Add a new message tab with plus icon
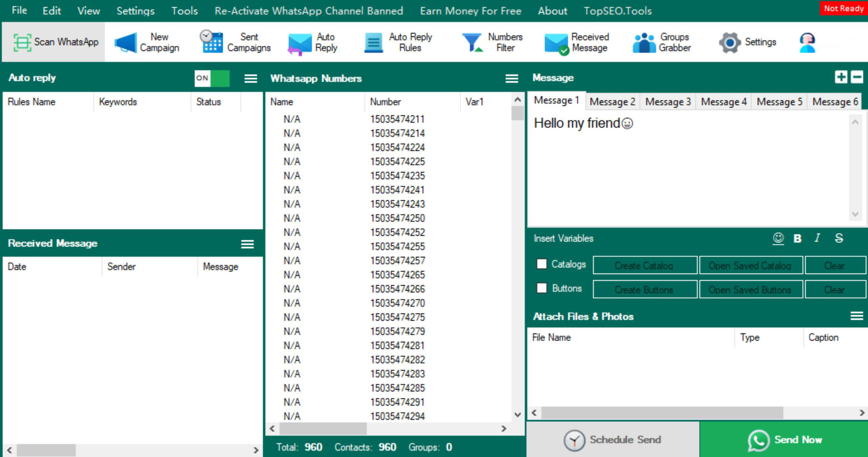This screenshot has width=868, height=457. pyautogui.click(x=841, y=77)
